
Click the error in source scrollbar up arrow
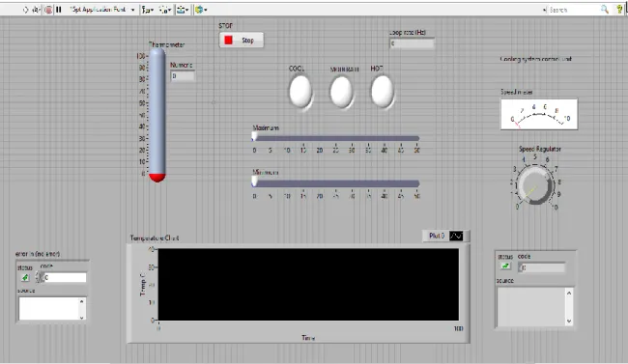(82, 300)
